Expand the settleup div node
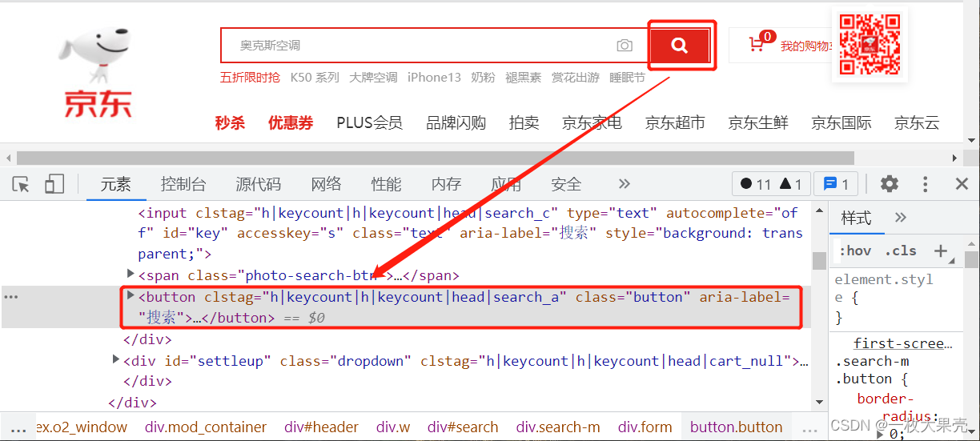 [x=116, y=360]
